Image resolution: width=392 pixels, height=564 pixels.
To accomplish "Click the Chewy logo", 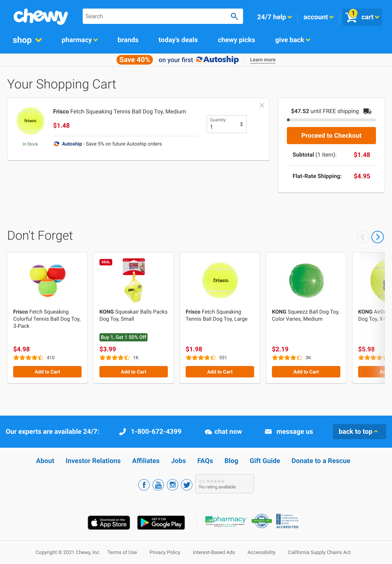I will tap(40, 16).
